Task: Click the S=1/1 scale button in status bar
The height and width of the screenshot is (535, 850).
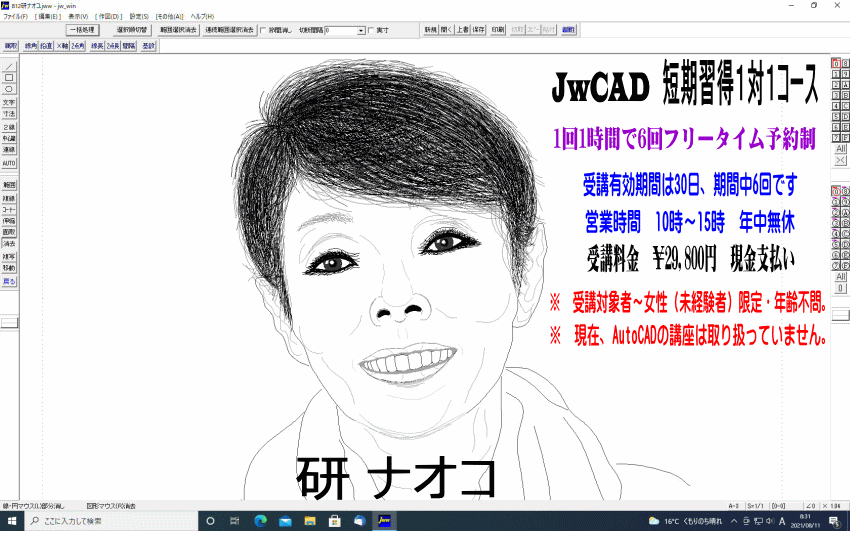Action: 755,506
